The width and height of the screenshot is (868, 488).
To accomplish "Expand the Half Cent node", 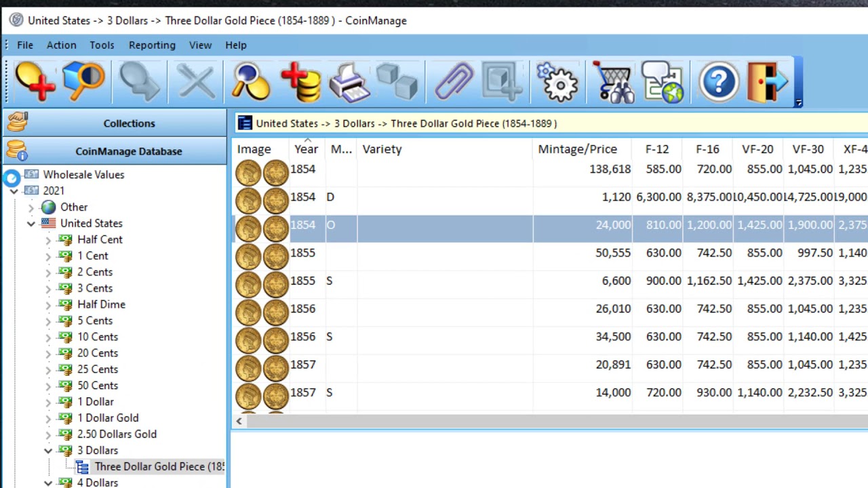I will [48, 240].
